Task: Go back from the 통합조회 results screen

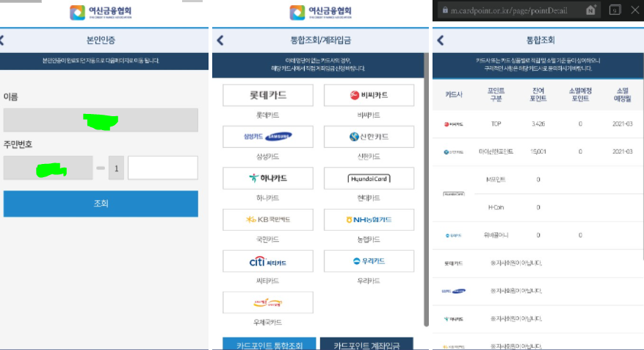Action: click(x=441, y=40)
